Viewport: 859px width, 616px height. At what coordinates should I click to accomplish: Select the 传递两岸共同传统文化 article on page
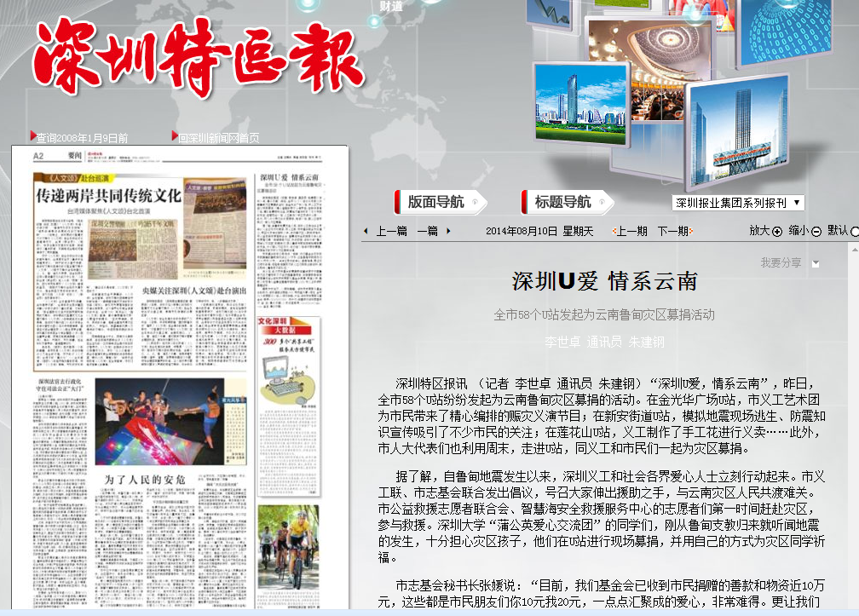108,195
